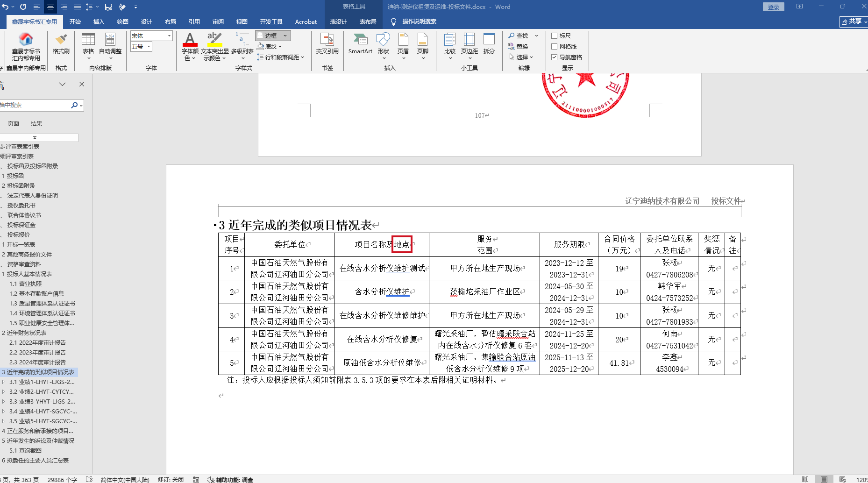
Task: Open the 五号 font size dropdown
Action: pyautogui.click(x=149, y=46)
